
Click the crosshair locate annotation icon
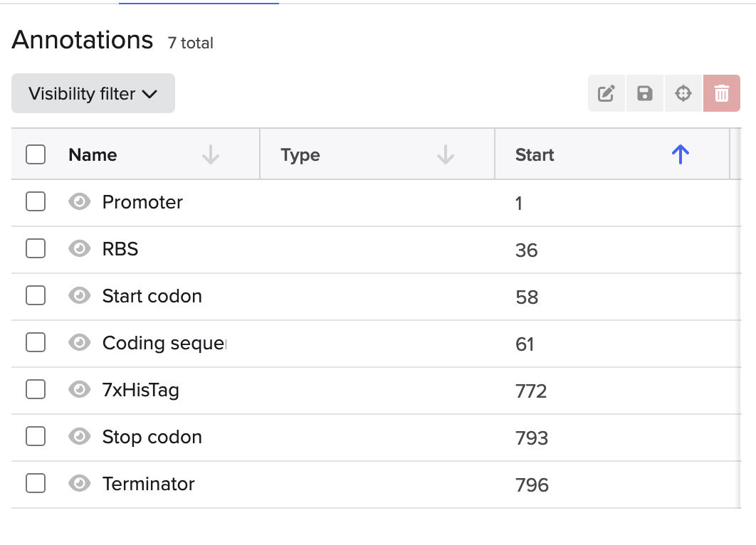(x=683, y=93)
